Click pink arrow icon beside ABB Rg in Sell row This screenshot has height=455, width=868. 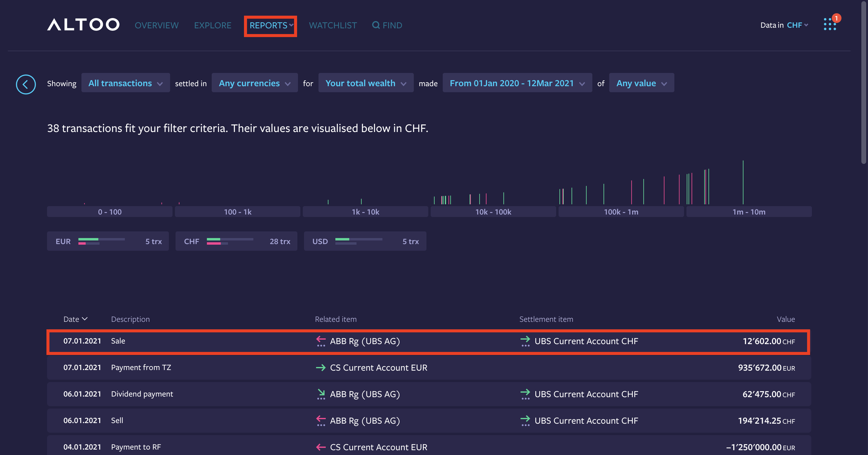321,421
